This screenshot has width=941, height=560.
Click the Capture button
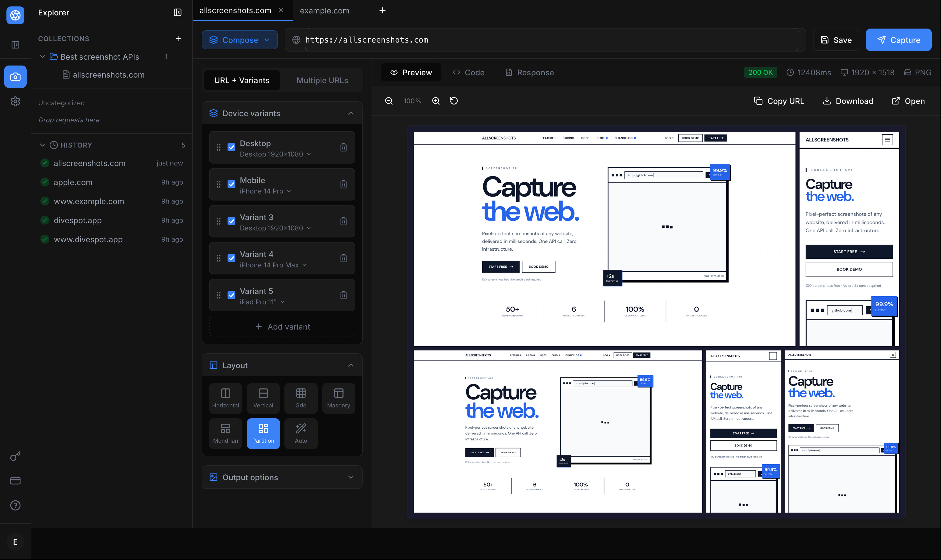[x=899, y=40]
